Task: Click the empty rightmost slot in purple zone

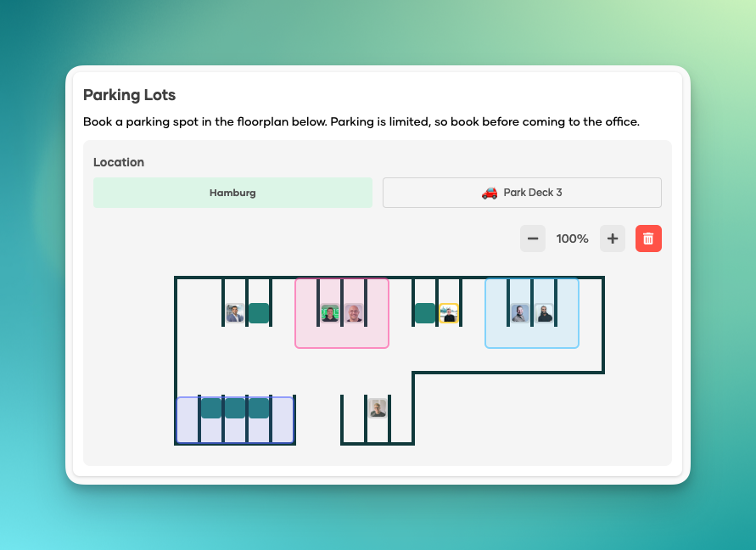Action: point(283,420)
